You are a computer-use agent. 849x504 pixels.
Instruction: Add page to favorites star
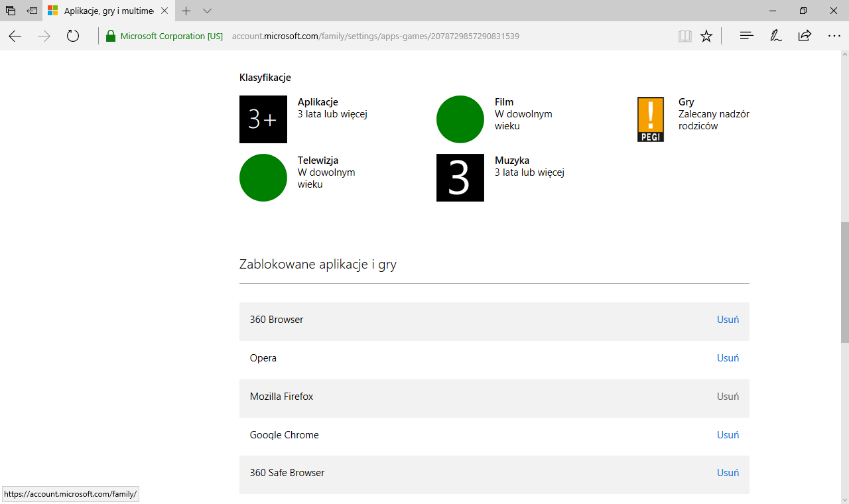click(x=706, y=36)
